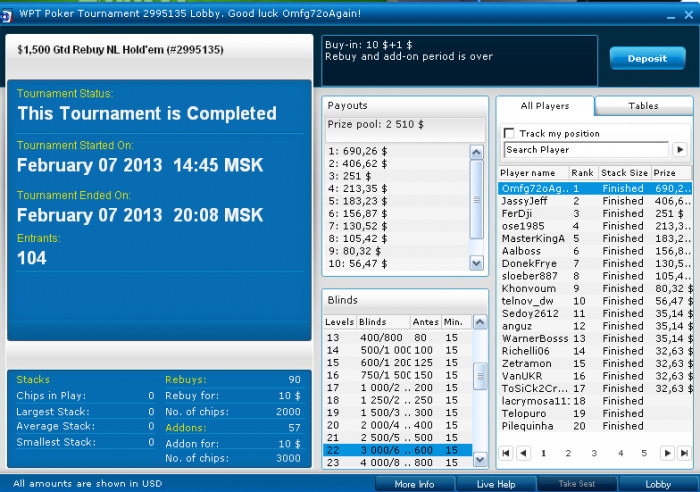
Task: Select player row Sedoy2612
Action: [595, 313]
